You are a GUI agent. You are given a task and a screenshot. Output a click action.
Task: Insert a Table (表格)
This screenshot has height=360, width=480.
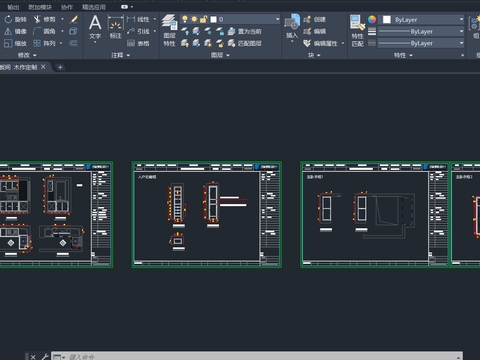point(138,43)
